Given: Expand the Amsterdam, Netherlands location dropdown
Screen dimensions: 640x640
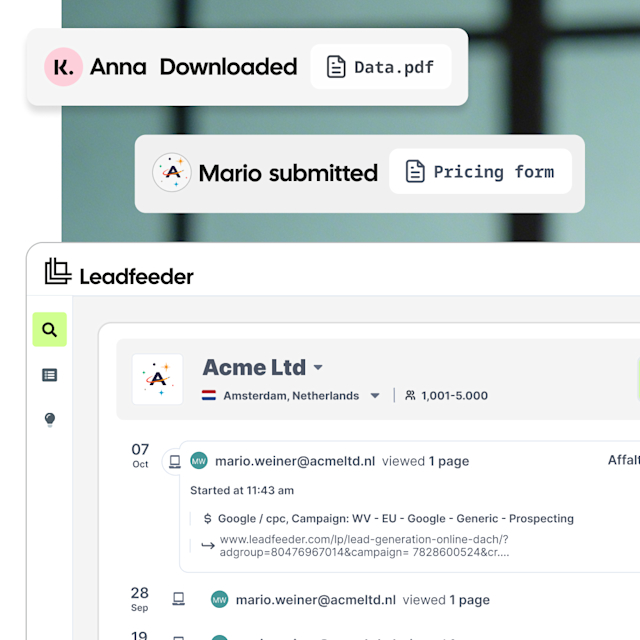Looking at the screenshot, I should point(375,396).
